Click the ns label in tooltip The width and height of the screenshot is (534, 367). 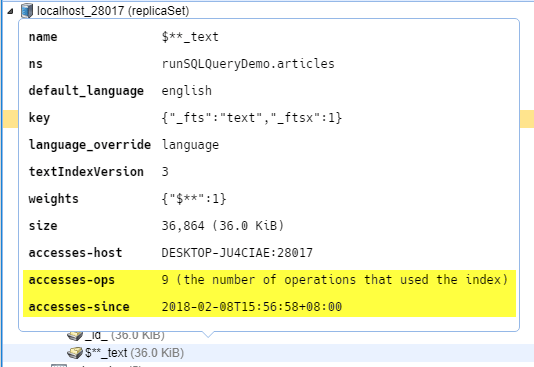pyautogui.click(x=36, y=64)
